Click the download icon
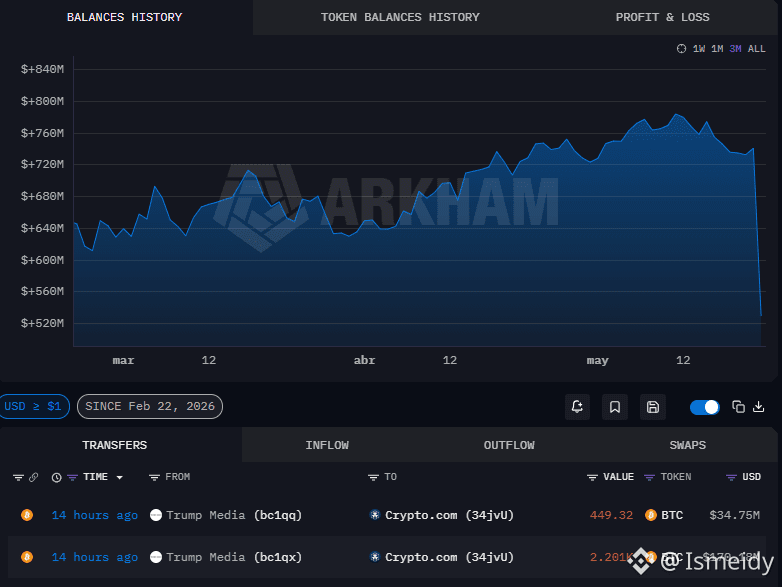This screenshot has height=587, width=782. (759, 407)
